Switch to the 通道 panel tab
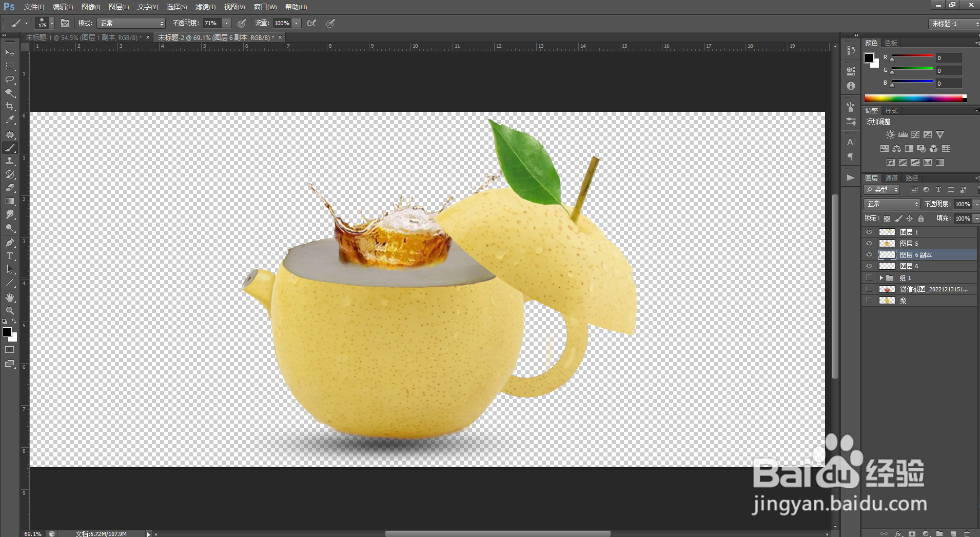Image resolution: width=980 pixels, height=537 pixels. coord(892,178)
